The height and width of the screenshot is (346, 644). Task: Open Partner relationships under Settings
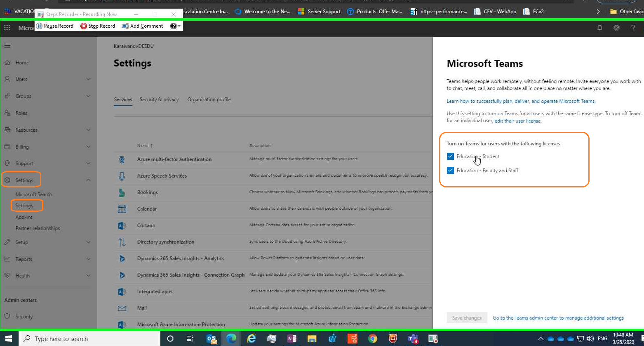tap(38, 228)
